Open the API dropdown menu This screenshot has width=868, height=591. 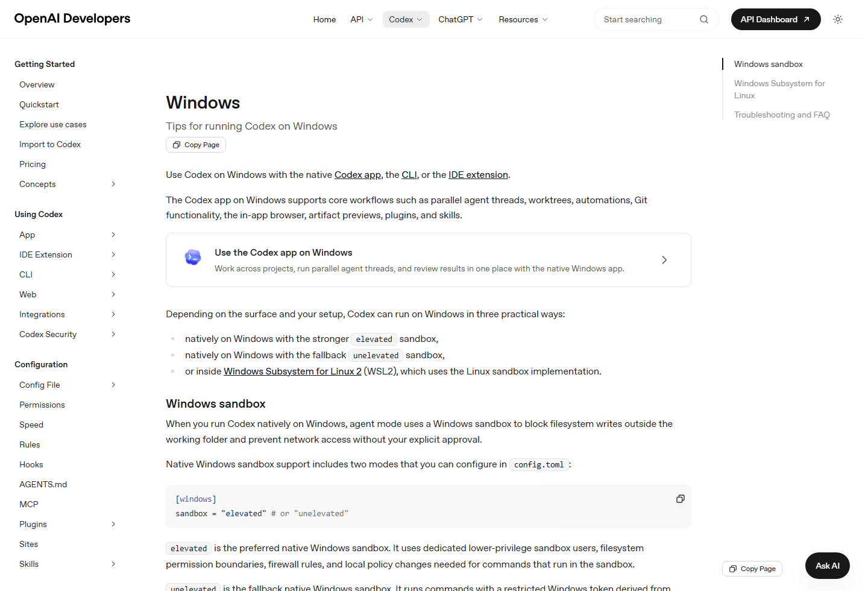pos(362,19)
